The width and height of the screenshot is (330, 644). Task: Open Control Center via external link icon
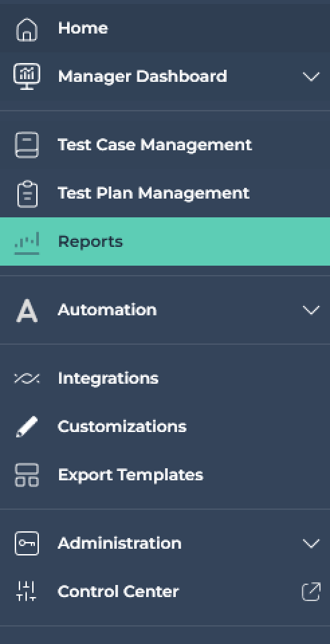[311, 592]
